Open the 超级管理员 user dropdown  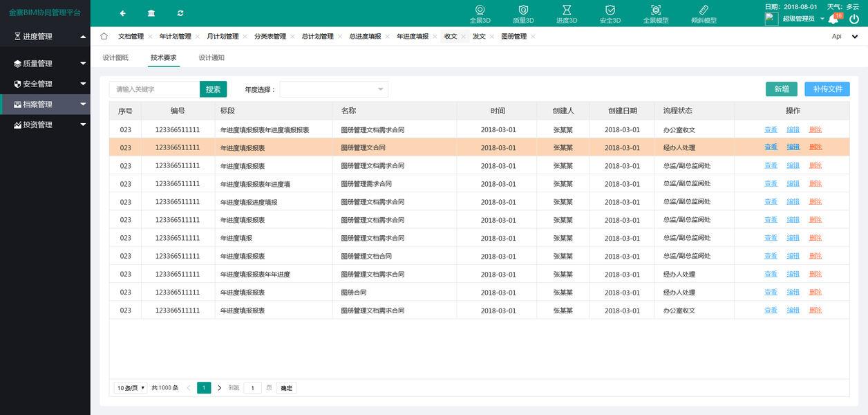[x=803, y=19]
